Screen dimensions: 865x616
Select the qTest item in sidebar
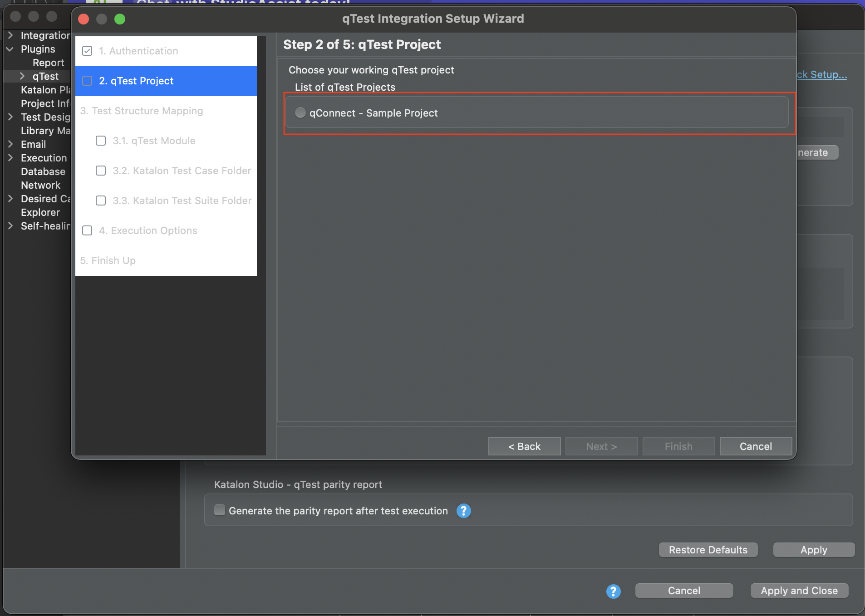click(45, 76)
